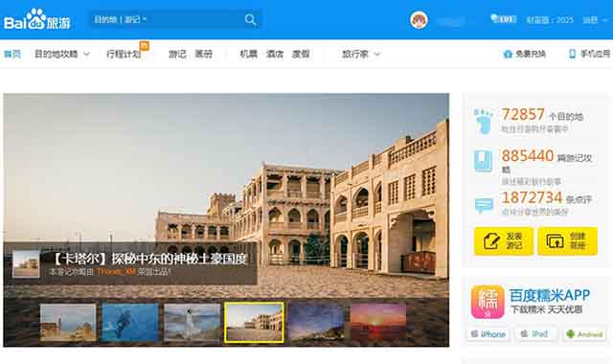This screenshot has width=613, height=364.
Task: Click the 免费兑换 icon link
Action: click(524, 54)
